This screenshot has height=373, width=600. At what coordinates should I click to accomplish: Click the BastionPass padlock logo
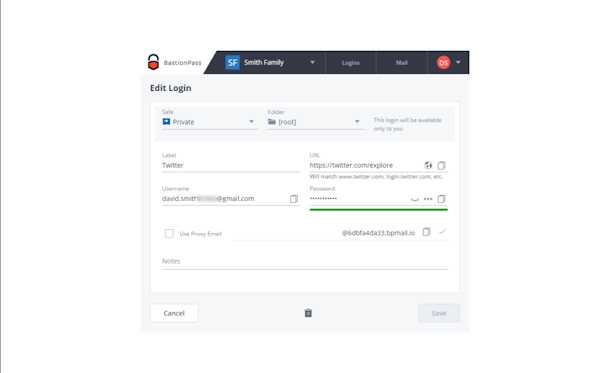click(x=153, y=62)
